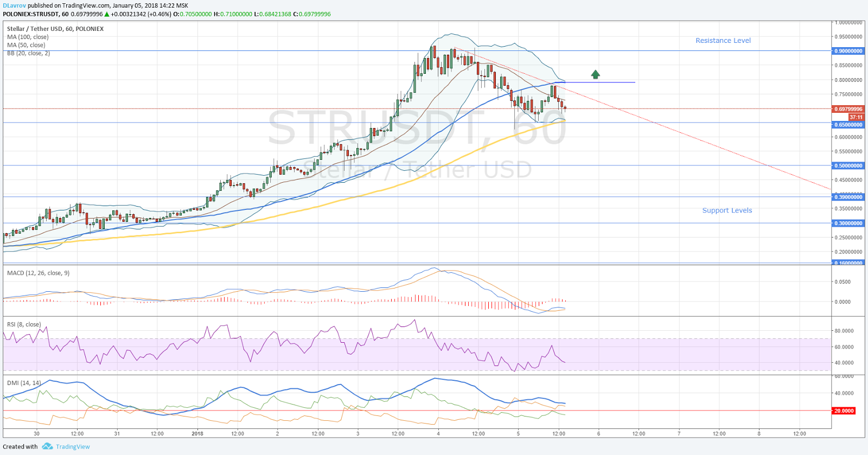
Task: Click the 0.30000000 support price tag
Action: click(848, 223)
